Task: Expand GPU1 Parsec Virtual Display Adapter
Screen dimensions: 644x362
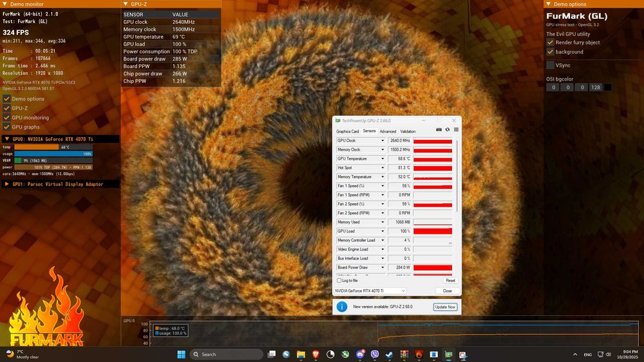Action: tap(6, 184)
